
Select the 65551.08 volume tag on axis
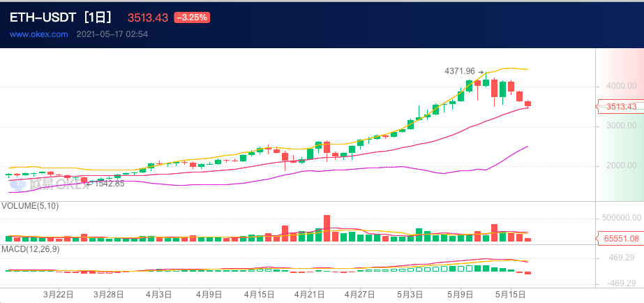click(620, 239)
